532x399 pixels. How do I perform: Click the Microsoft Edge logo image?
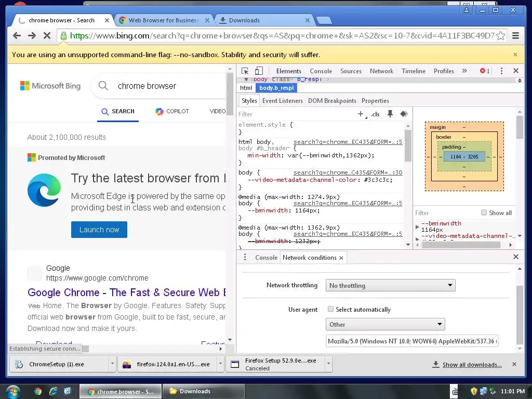point(44,190)
